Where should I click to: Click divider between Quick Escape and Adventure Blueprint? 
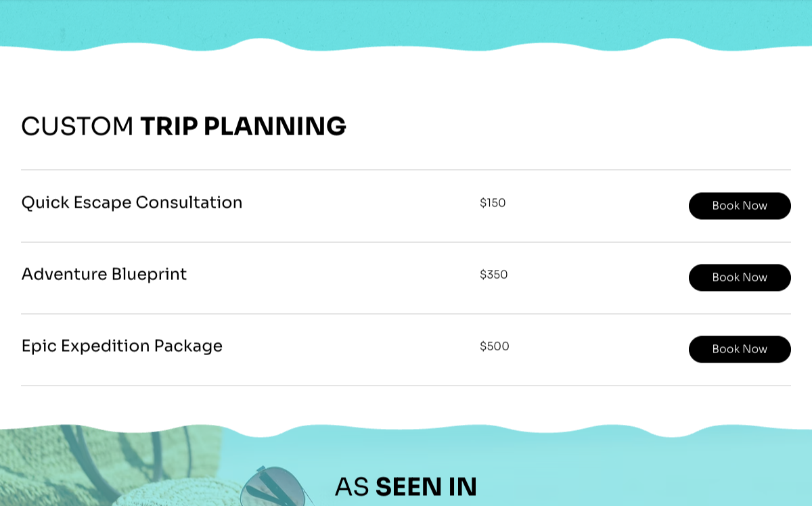(x=406, y=242)
